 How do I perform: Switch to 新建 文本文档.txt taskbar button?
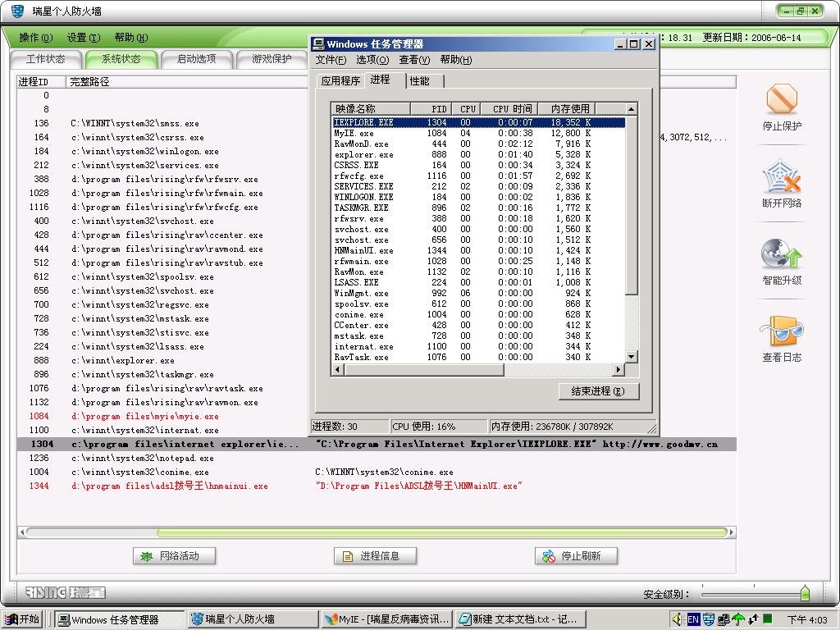click(x=520, y=619)
